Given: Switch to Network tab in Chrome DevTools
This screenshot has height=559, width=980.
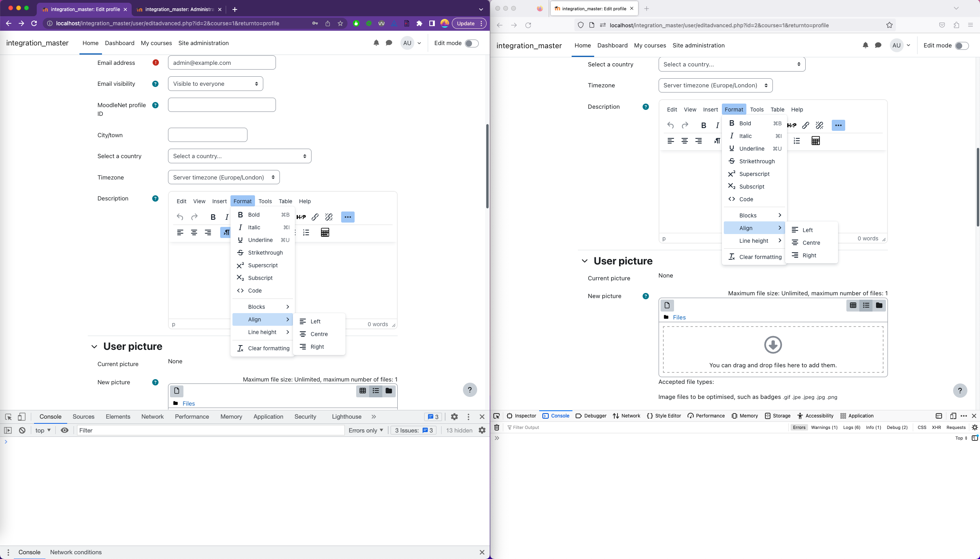Looking at the screenshot, I should coord(152,417).
